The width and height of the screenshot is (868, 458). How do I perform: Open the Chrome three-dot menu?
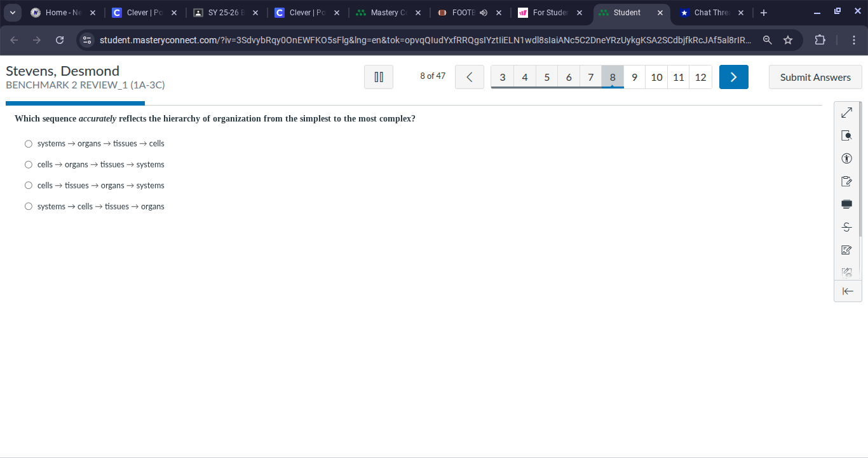853,40
